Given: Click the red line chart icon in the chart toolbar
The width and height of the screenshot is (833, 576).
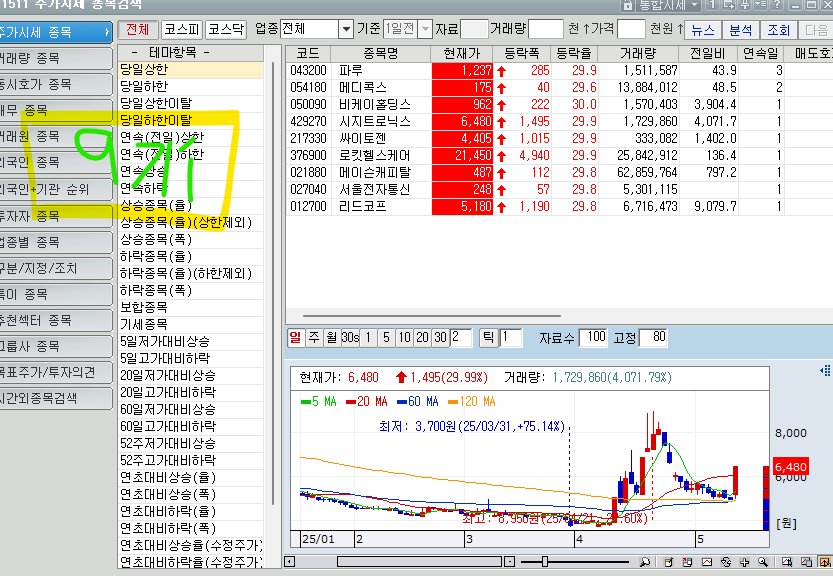Looking at the screenshot, I should pos(707,562).
